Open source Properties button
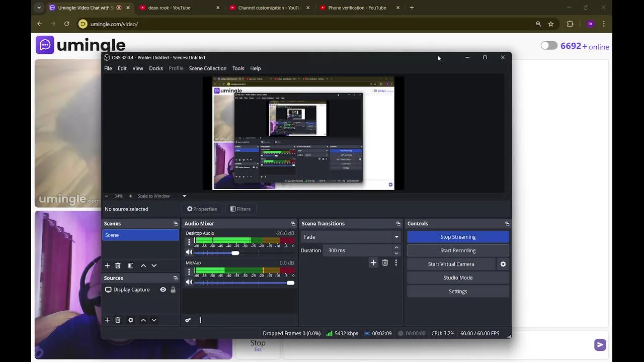The width and height of the screenshot is (644, 362). pos(202,209)
